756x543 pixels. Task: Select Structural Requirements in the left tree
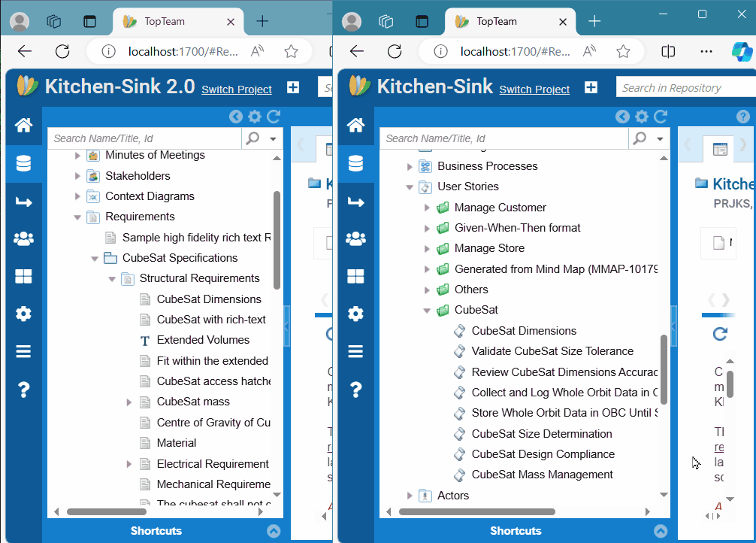[x=199, y=278]
